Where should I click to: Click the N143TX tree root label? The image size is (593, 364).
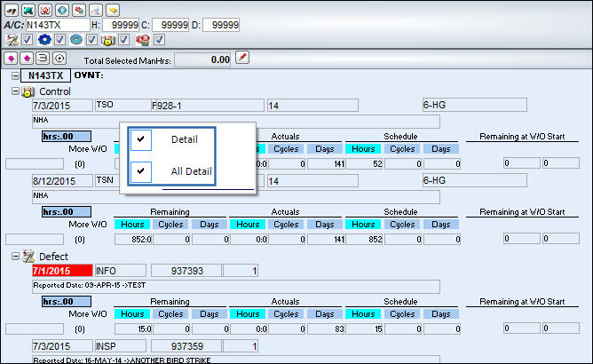tap(46, 75)
